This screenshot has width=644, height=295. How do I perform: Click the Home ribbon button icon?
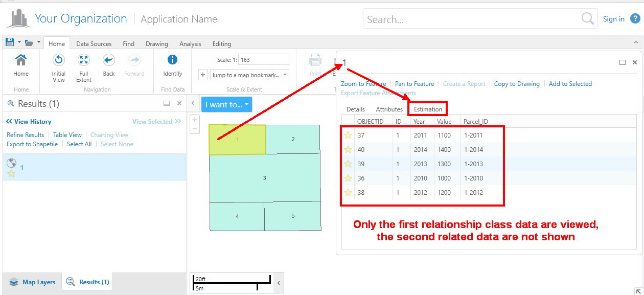(21, 61)
